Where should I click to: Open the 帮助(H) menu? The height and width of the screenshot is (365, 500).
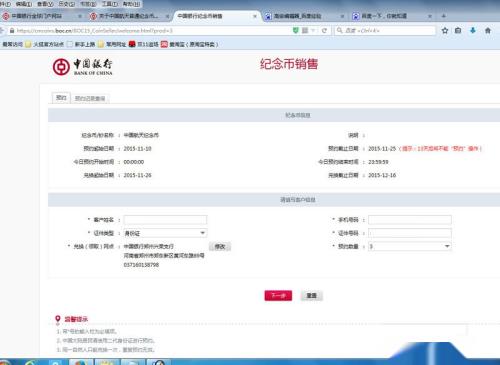tap(131, 4)
